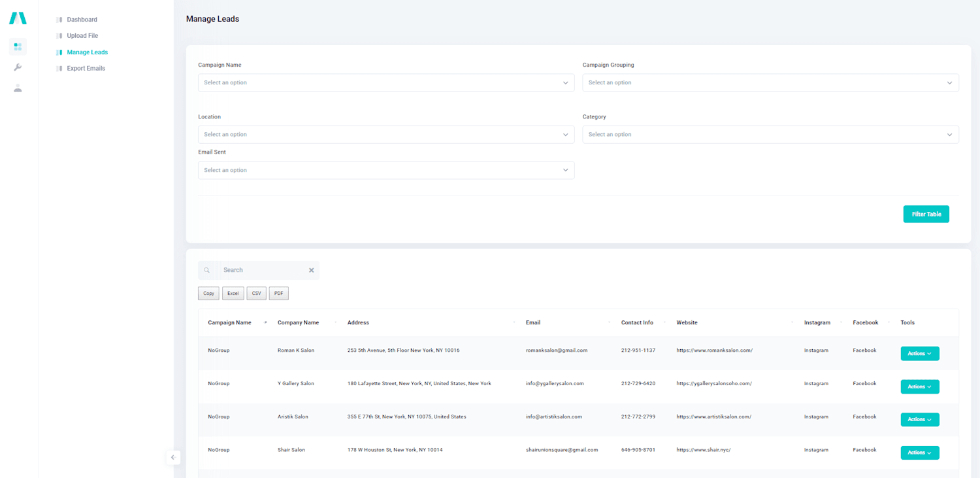Expand Actions for Aristik Salon
980x478 pixels.
[x=920, y=419]
